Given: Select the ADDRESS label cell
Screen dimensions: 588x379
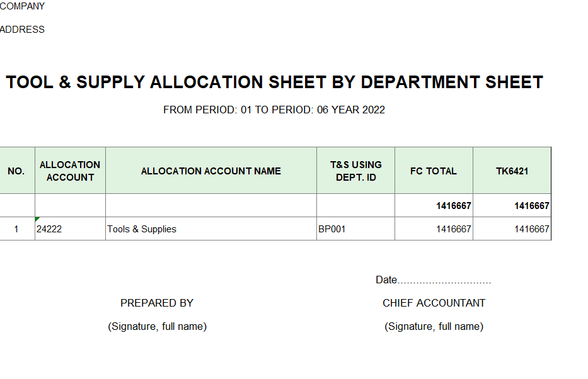Looking at the screenshot, I should pyautogui.click(x=23, y=30).
